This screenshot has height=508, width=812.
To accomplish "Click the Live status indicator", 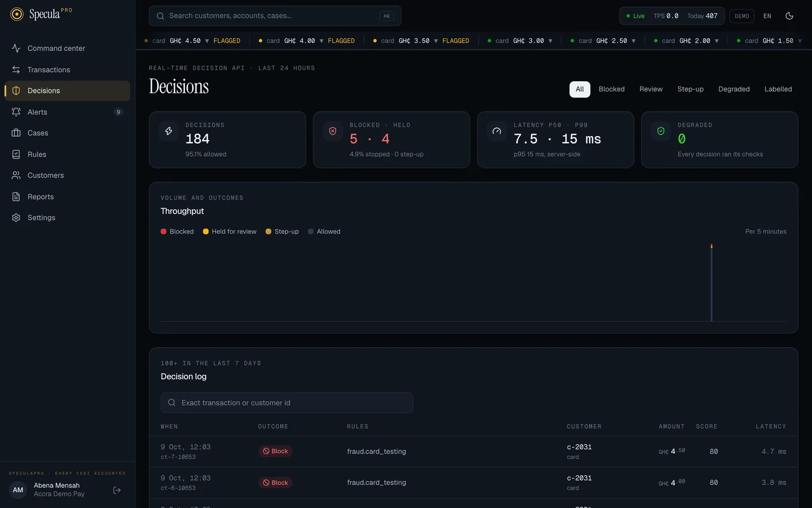I will (635, 16).
